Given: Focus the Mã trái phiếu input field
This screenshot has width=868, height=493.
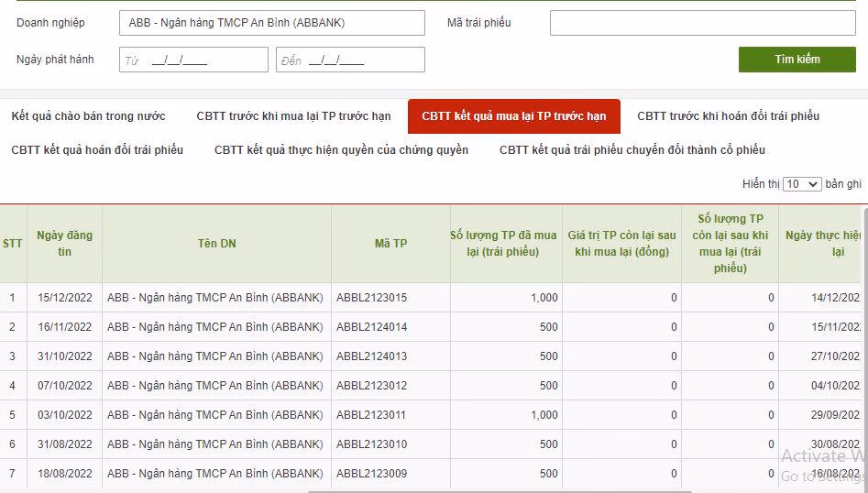Looking at the screenshot, I should tap(702, 23).
